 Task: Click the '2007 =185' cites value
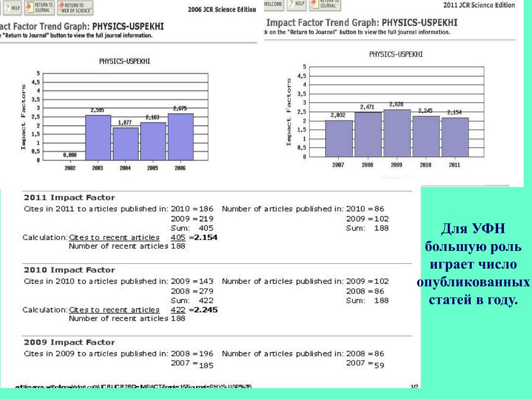[x=192, y=364]
